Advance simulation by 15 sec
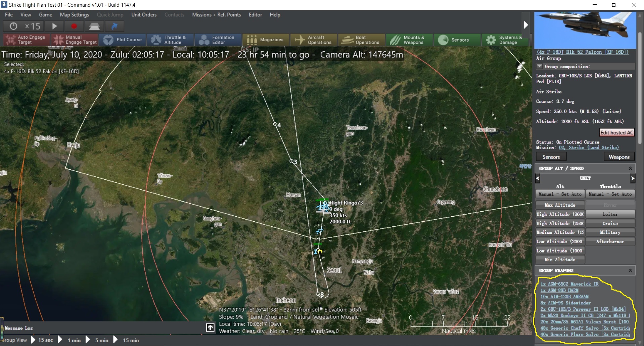This screenshot has width=644, height=346. coord(42,340)
